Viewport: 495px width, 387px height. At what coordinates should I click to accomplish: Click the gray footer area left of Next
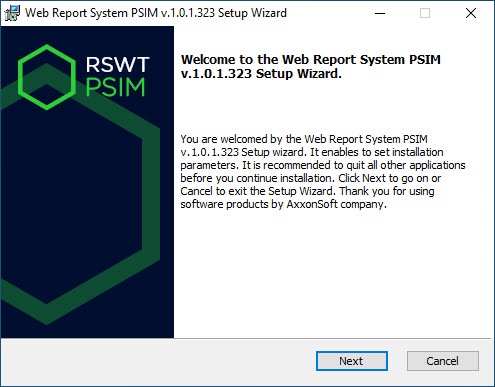(157, 361)
